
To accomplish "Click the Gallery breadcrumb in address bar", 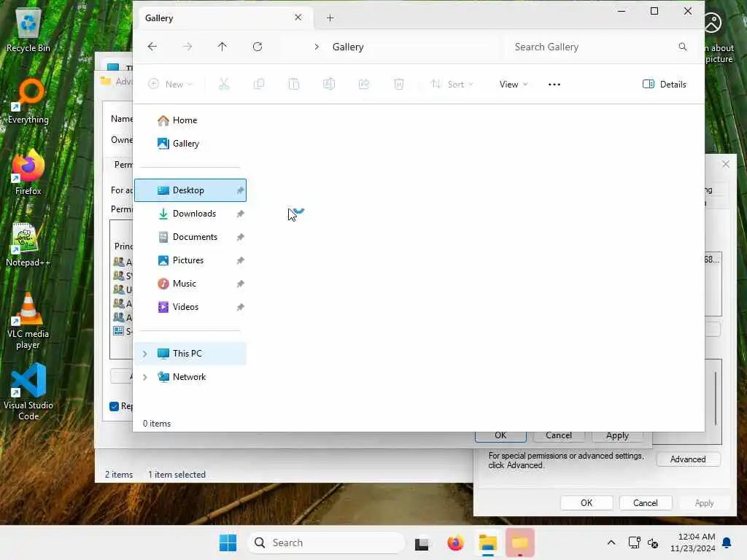I will pos(348,47).
